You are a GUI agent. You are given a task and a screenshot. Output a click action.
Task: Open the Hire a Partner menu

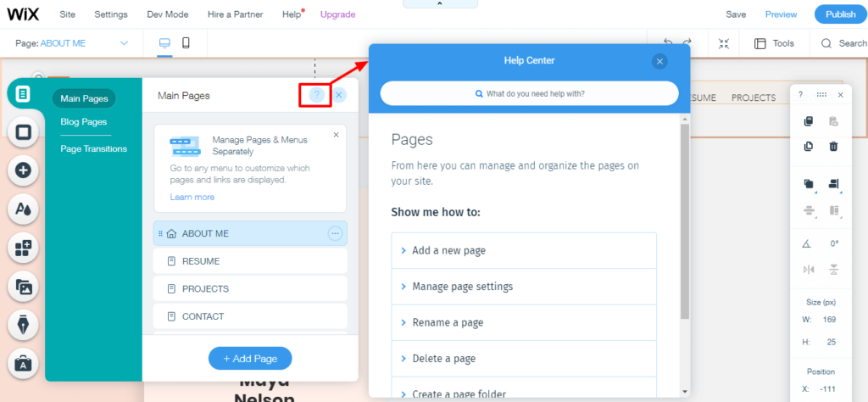236,14
